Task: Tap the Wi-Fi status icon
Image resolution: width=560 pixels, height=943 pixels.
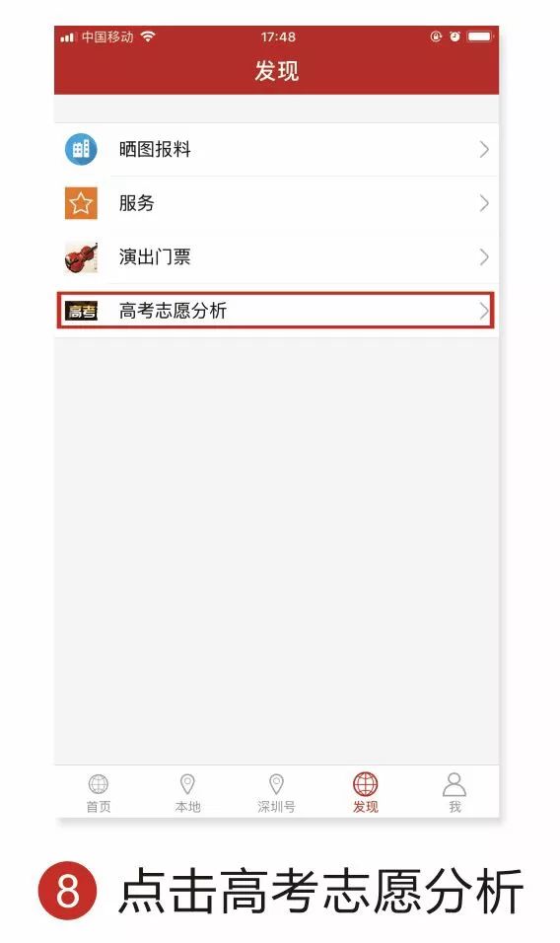Action: pyautogui.click(x=148, y=36)
